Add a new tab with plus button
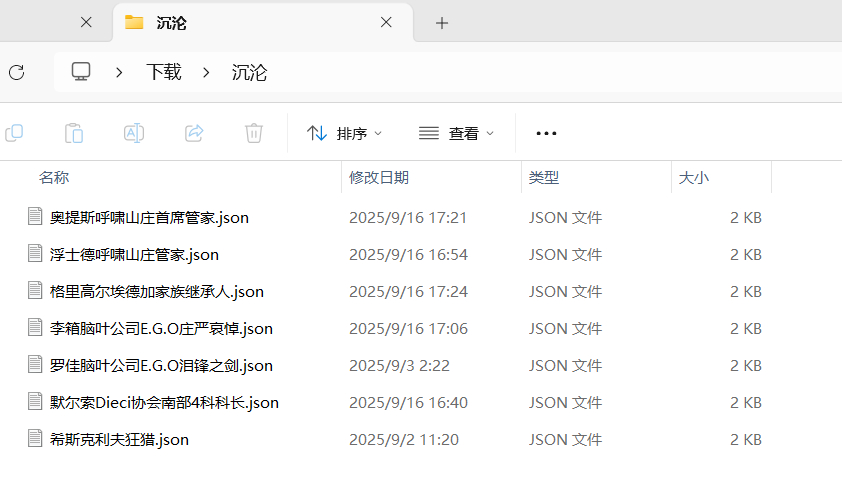 click(x=442, y=22)
